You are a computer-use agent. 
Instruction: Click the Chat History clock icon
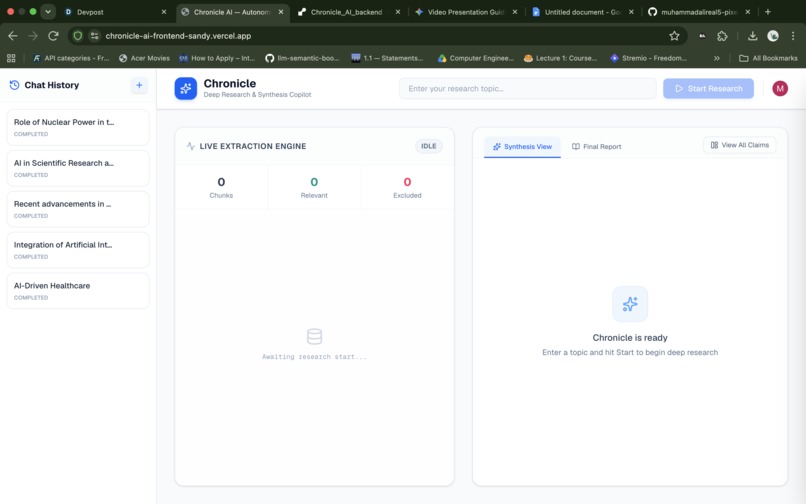click(14, 85)
